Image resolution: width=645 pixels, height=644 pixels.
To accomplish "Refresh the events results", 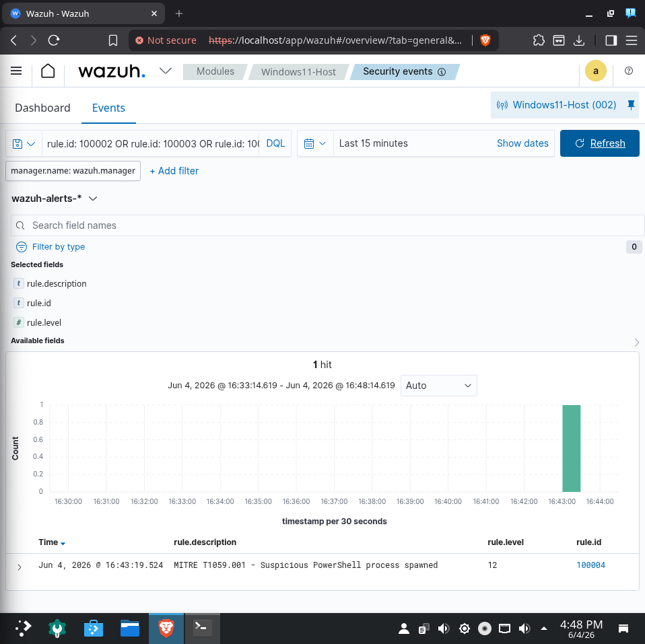I will pos(600,143).
